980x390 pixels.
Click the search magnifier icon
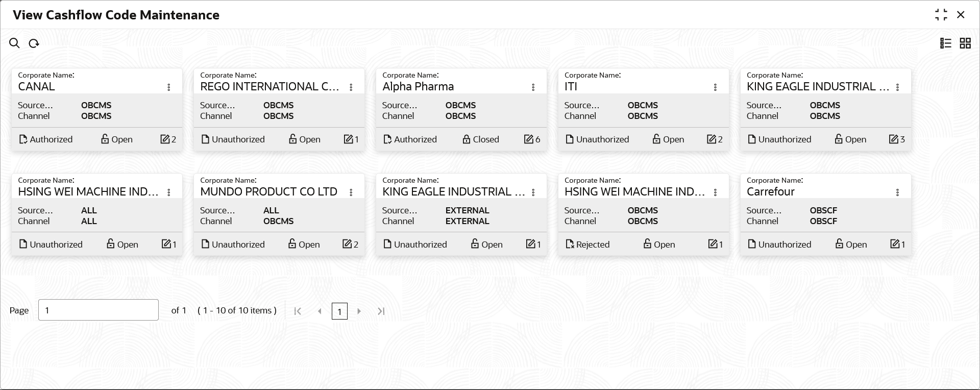click(x=14, y=43)
